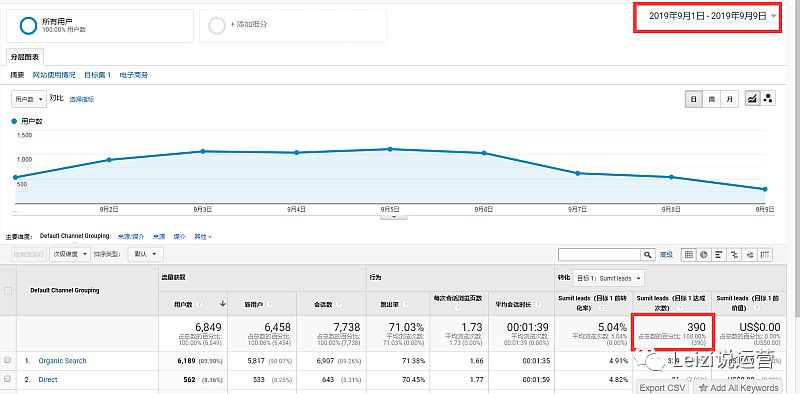This screenshot has width=800, height=394.
Task: Select 来源/媒介 primary dimension
Action: (x=131, y=237)
